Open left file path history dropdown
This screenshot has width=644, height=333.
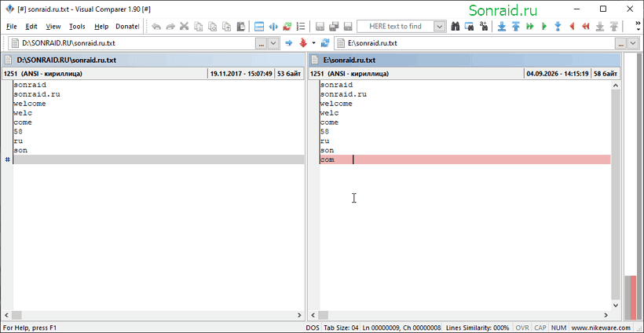pyautogui.click(x=273, y=43)
